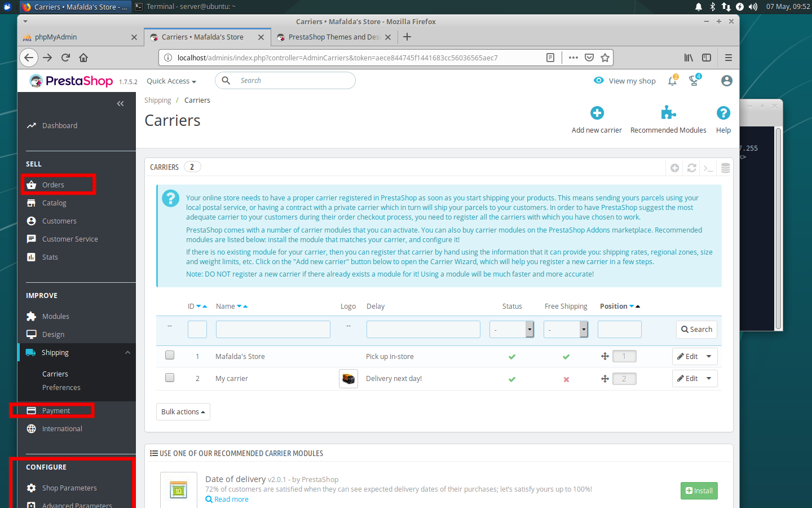Open the Free Shipping filter dropdown
This screenshot has width=812, height=508.
coord(566,329)
